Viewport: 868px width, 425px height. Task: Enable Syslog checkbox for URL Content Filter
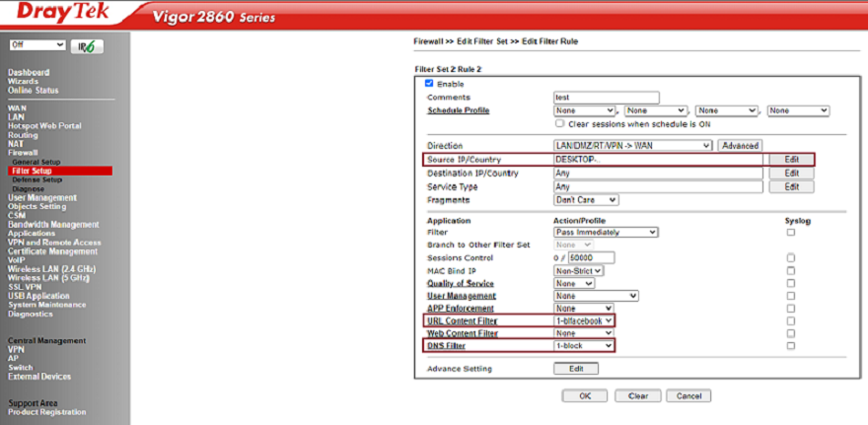click(x=791, y=320)
